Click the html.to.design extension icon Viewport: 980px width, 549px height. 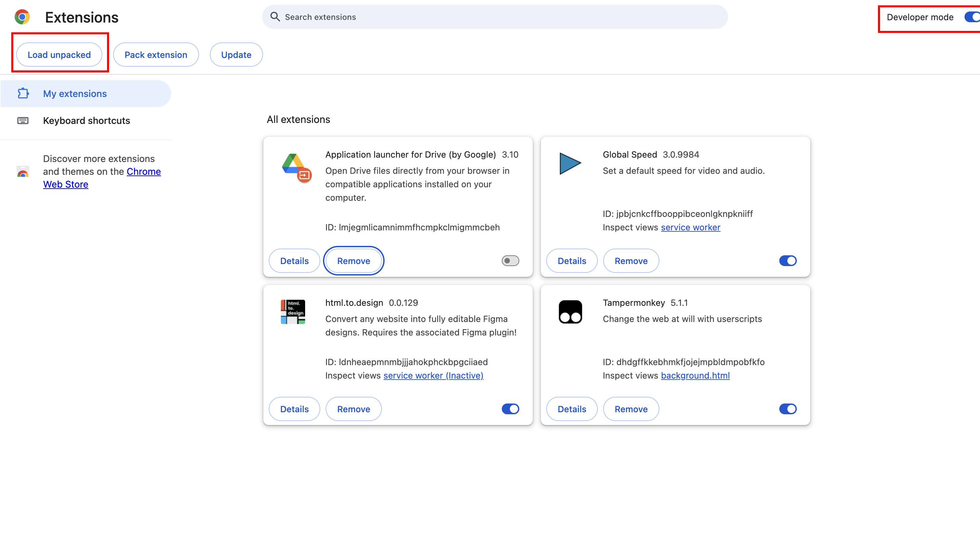point(293,312)
